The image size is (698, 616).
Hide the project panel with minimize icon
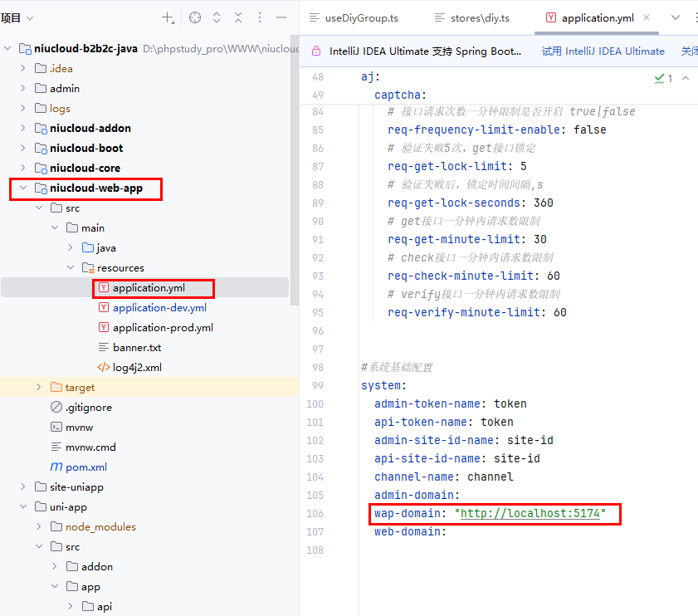(x=281, y=17)
